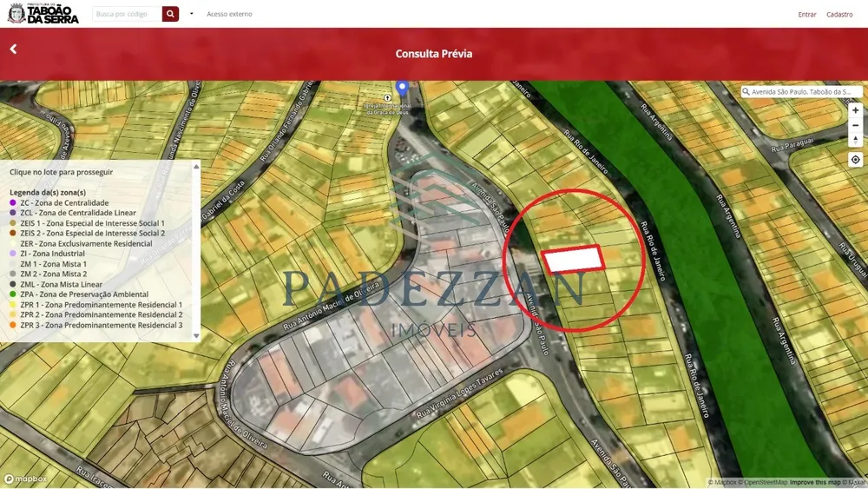The width and height of the screenshot is (868, 489).
Task: Click the ZI - Zona Industrial swatch
Action: point(13,254)
